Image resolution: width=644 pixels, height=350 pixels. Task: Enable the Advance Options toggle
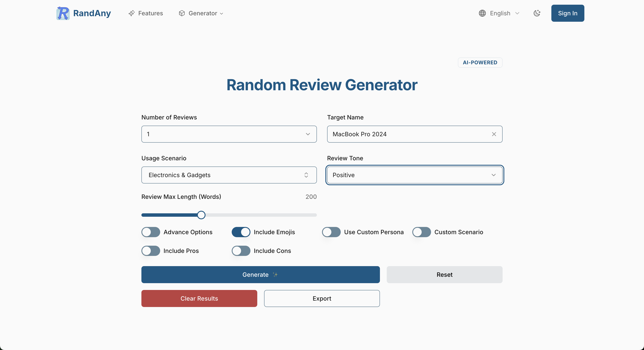coord(151,232)
